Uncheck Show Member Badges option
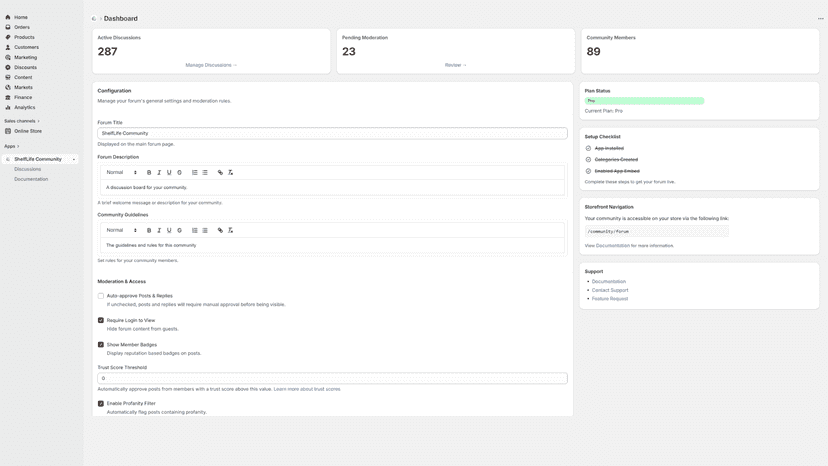Viewport: 828px width, 466px height. pos(101,344)
